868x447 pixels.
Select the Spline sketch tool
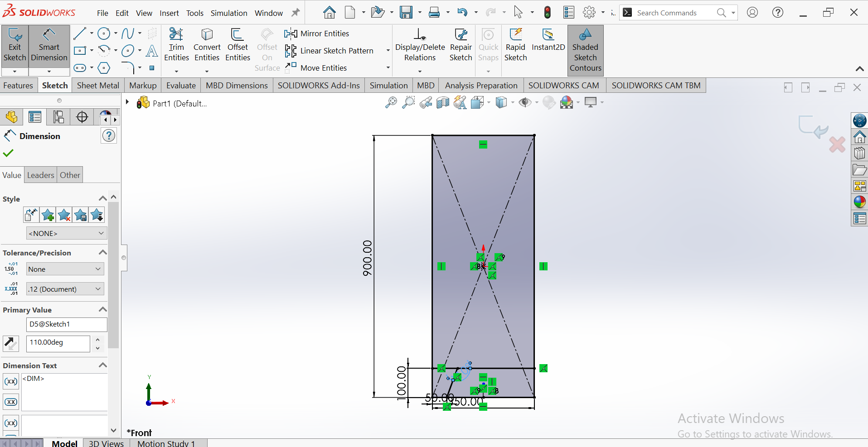[x=128, y=34]
